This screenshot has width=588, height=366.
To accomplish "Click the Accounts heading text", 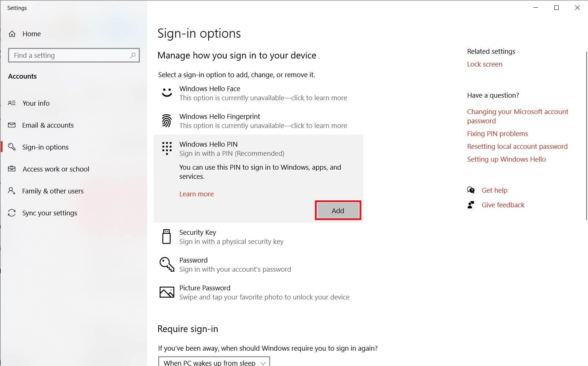I will (22, 76).
